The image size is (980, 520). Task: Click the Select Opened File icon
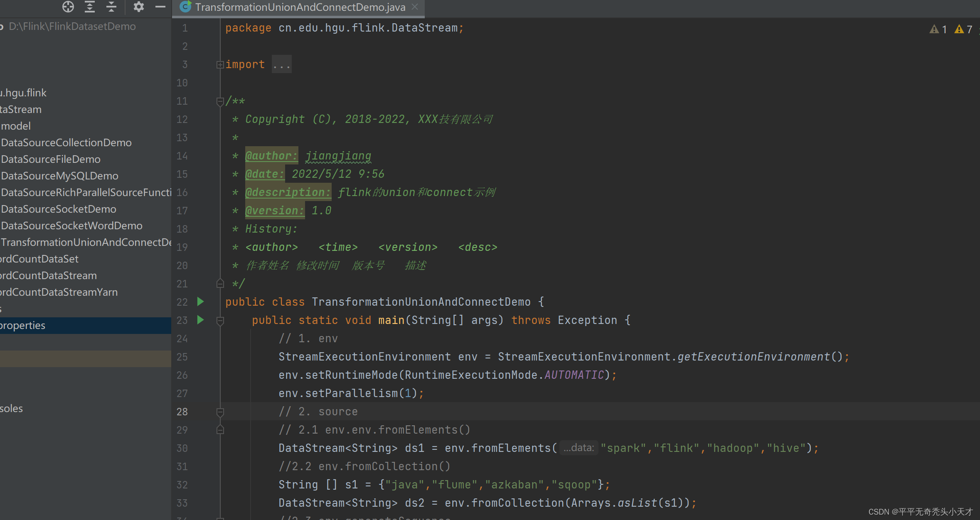coord(68,7)
